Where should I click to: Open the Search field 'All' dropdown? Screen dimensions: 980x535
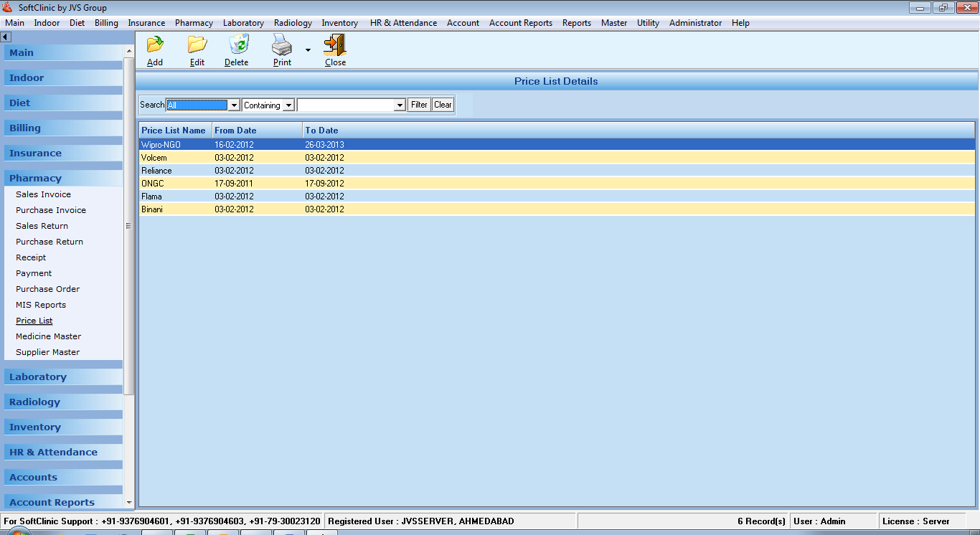click(233, 105)
